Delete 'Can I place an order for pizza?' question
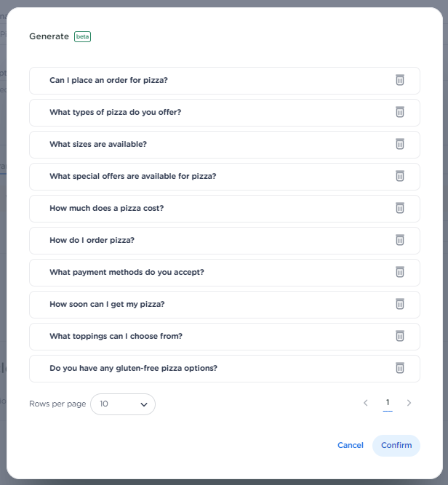 399,80
